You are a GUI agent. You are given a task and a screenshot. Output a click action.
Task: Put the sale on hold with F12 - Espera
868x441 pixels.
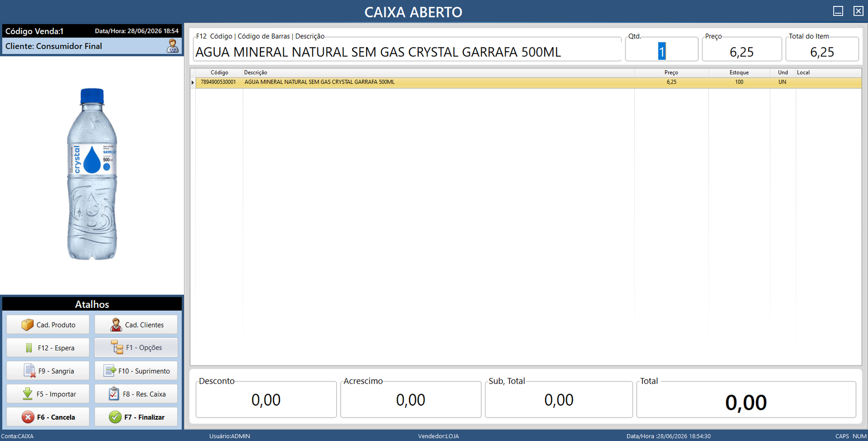pos(48,348)
